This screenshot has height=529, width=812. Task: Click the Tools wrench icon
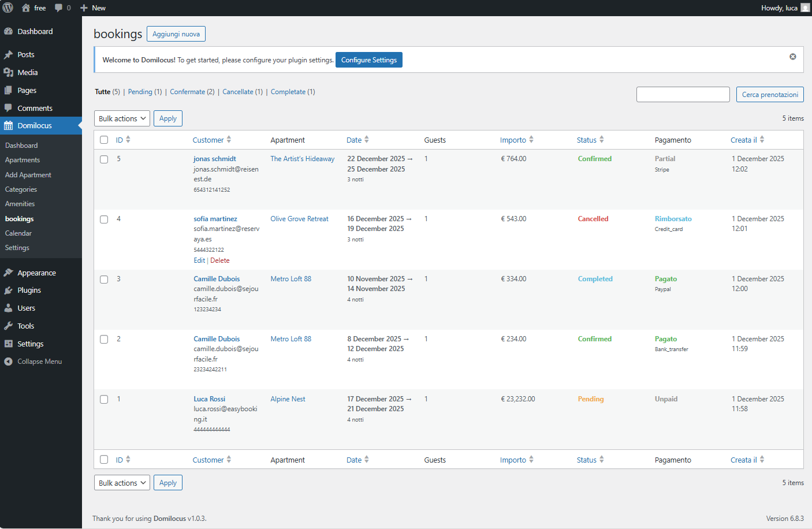(9, 326)
